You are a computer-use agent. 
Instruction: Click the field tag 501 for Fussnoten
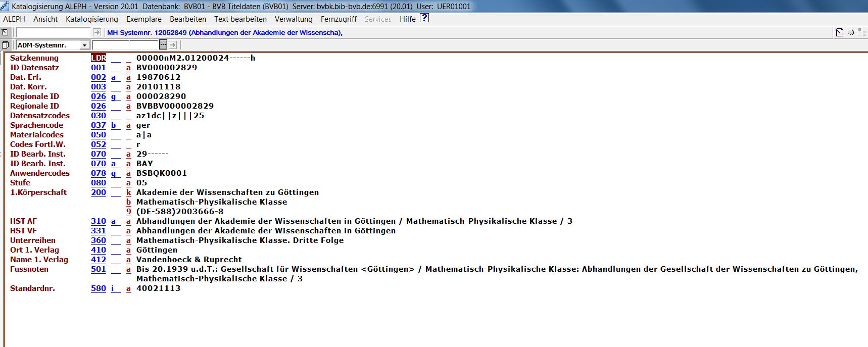pos(99,269)
